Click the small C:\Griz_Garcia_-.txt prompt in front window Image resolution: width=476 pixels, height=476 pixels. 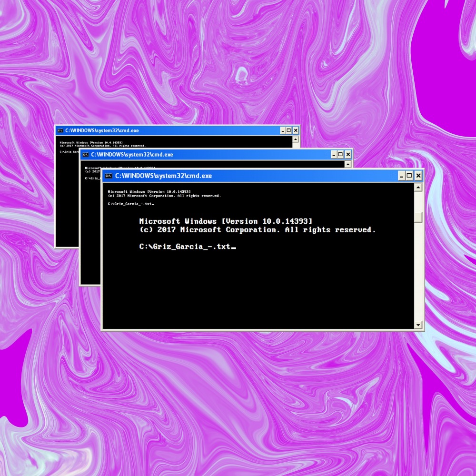(x=131, y=204)
